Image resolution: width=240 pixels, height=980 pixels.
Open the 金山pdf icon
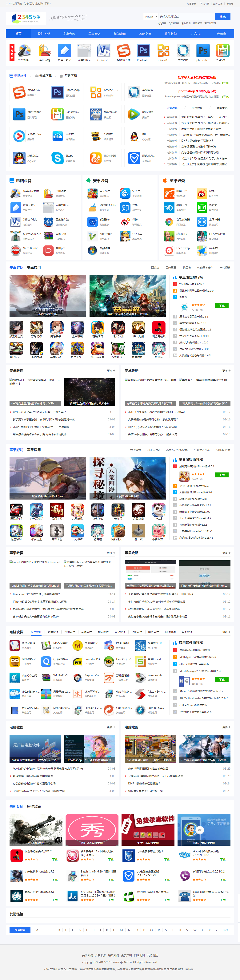[48, 250]
